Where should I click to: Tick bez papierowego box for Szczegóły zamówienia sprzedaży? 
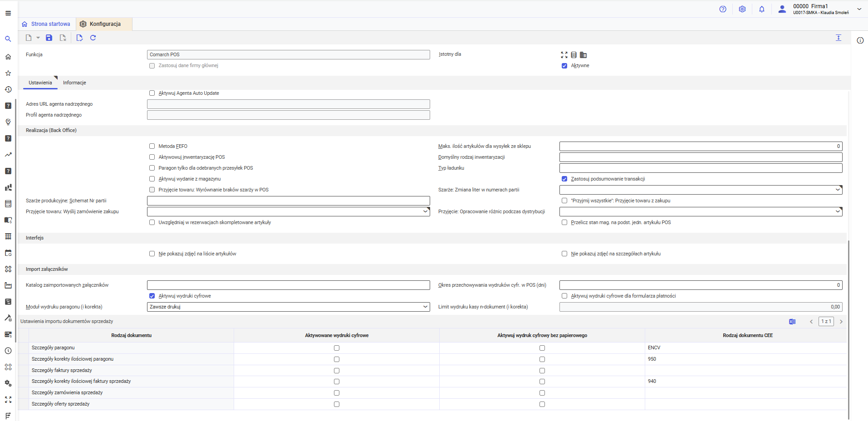[x=542, y=393]
